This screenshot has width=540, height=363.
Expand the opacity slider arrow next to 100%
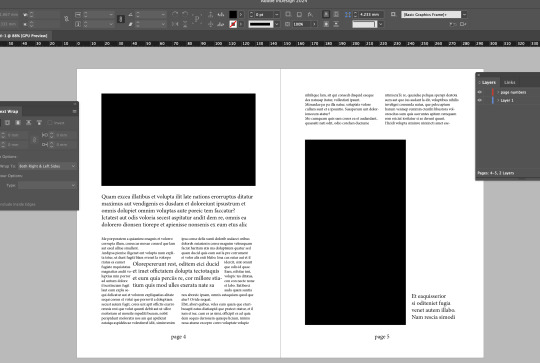tap(314, 24)
